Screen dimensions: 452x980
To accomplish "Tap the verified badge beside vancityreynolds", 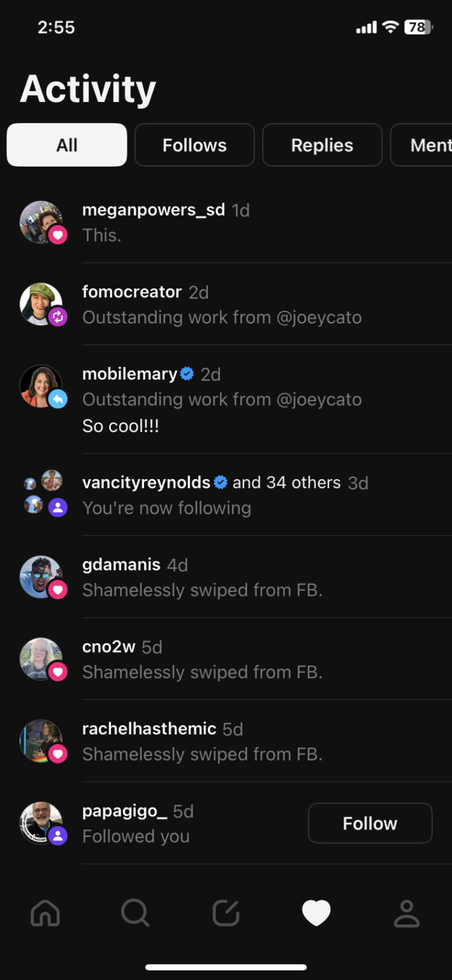I will [221, 482].
